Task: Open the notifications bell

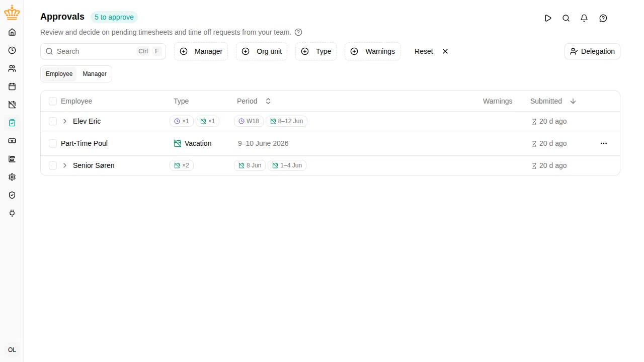Action: pos(584,18)
